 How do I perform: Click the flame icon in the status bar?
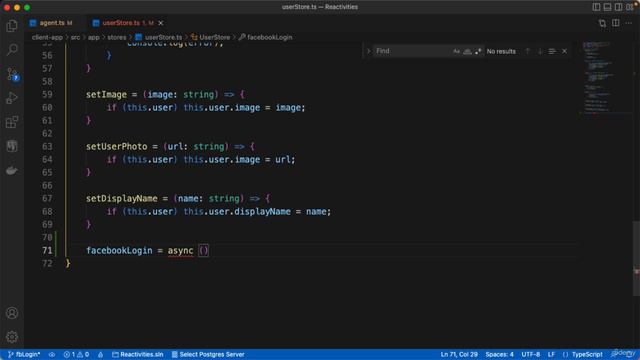click(100, 354)
